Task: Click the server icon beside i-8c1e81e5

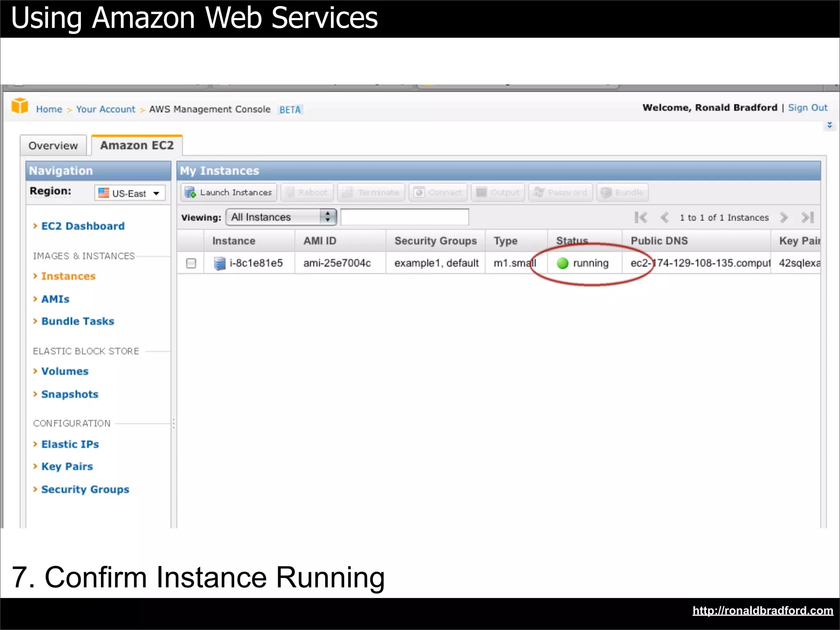Action: click(x=220, y=263)
